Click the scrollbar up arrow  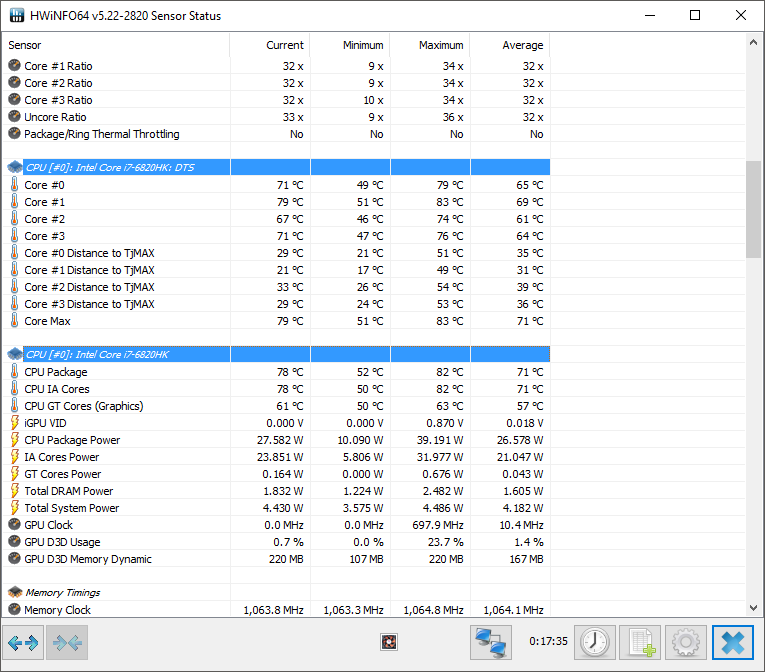tap(753, 43)
